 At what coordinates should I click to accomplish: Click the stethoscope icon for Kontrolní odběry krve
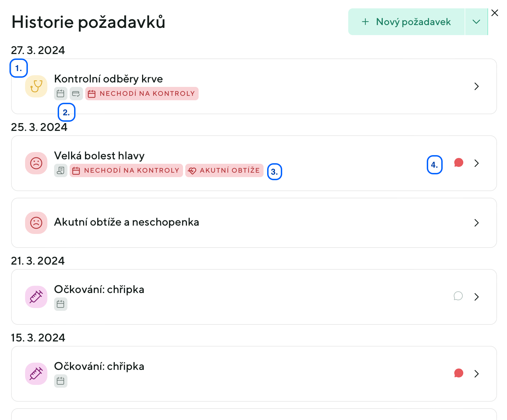pyautogui.click(x=36, y=86)
